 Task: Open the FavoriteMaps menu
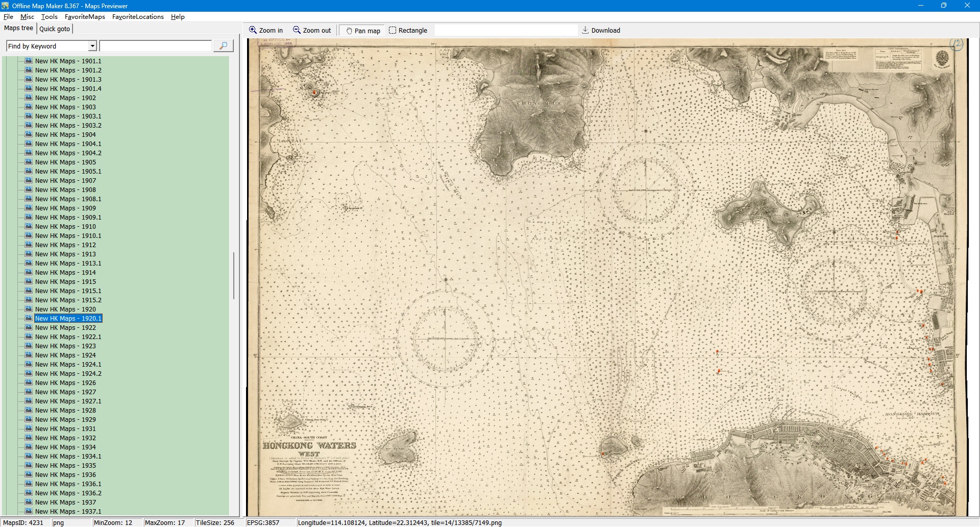[x=85, y=17]
